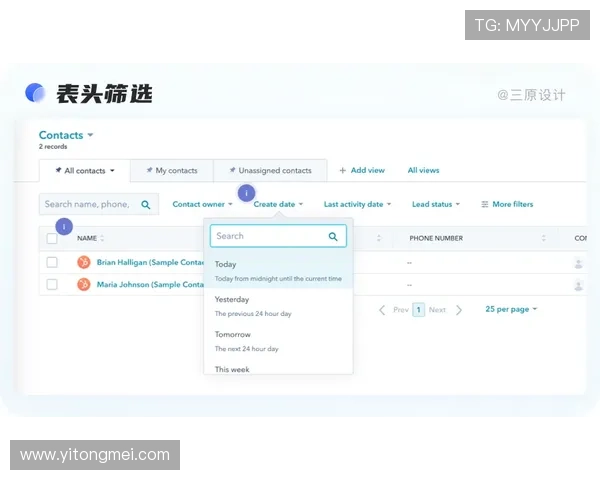Toggle the select-all checkbox in table header
Viewport: 600px width, 480px height.
coord(52,238)
